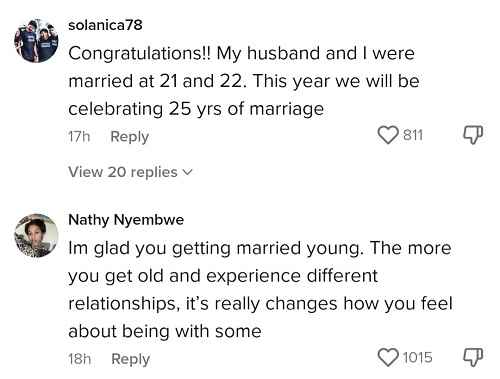
Task: Reply to Nathy Nyembwe's comment
Action: 131,359
